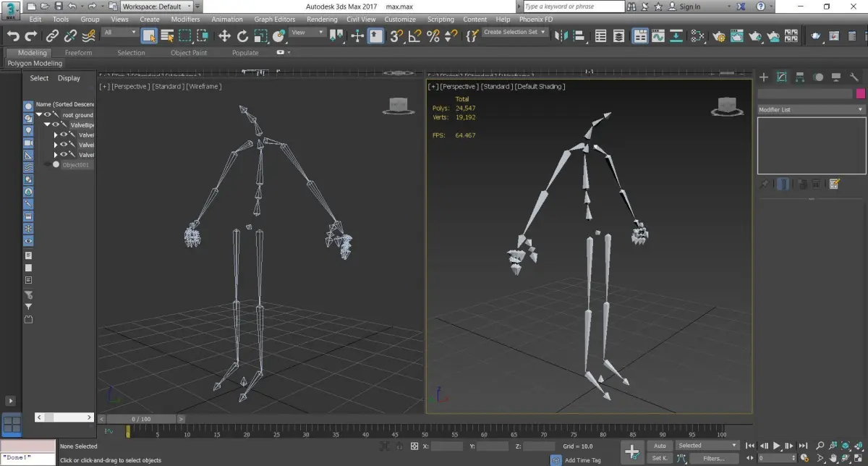Collapse the ValveBiped tree node
The height and width of the screenshot is (466, 868).
pyautogui.click(x=47, y=124)
